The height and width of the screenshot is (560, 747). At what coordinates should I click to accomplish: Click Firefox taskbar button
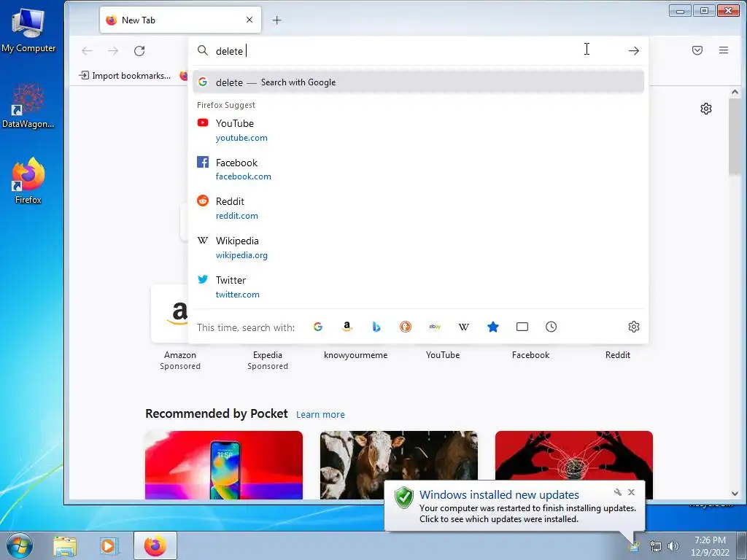pyautogui.click(x=155, y=545)
